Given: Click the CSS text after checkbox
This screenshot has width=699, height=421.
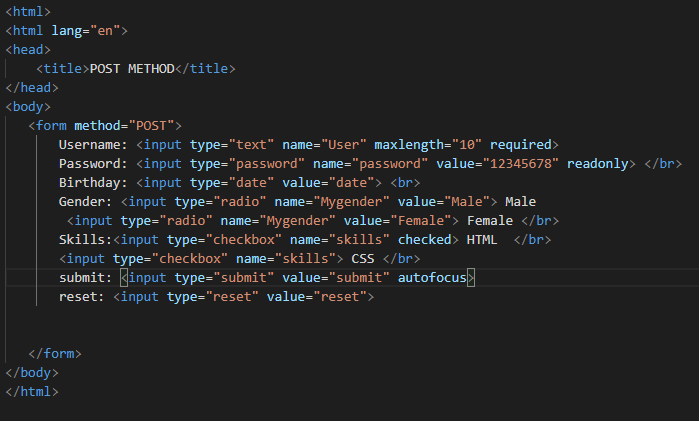Looking at the screenshot, I should [363, 259].
